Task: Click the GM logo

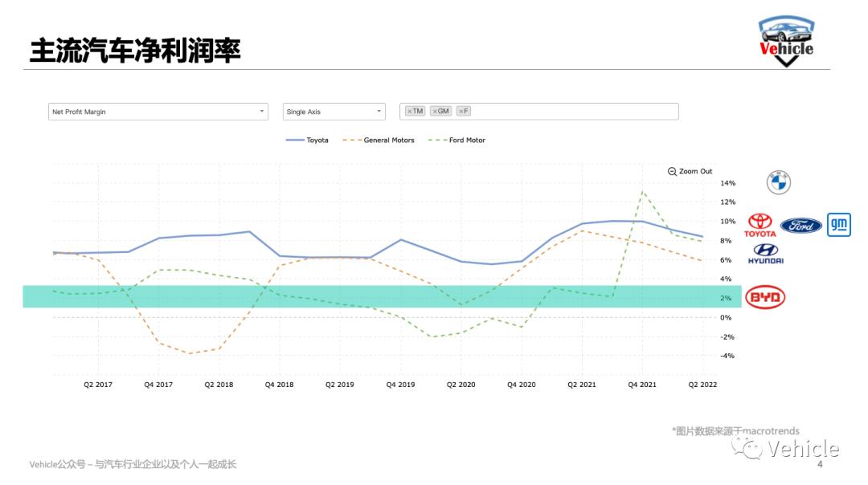Action: pos(838,225)
